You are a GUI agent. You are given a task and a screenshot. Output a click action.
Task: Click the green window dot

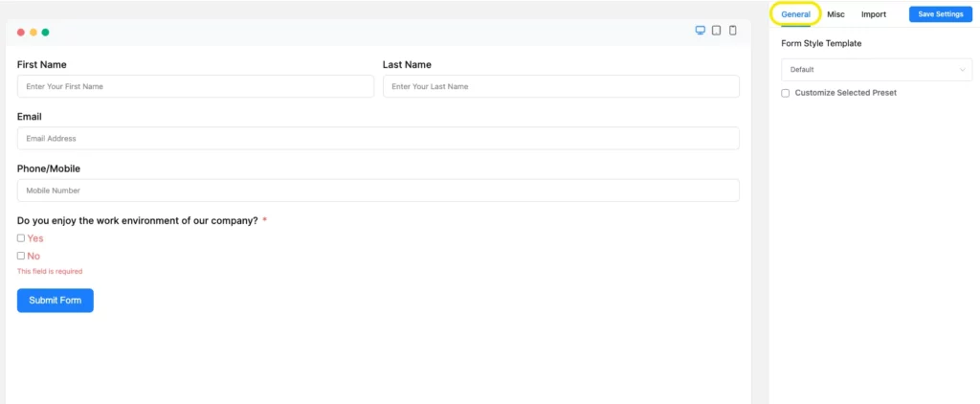(x=45, y=33)
